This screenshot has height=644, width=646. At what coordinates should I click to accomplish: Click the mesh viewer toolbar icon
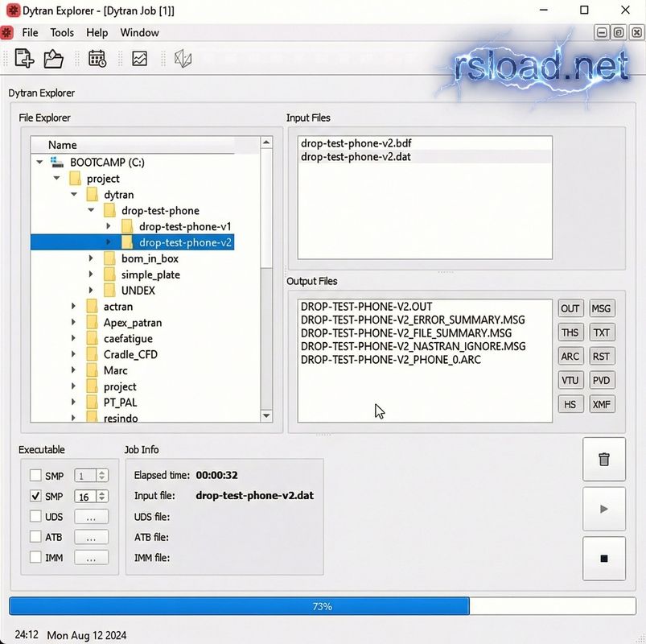(x=183, y=59)
